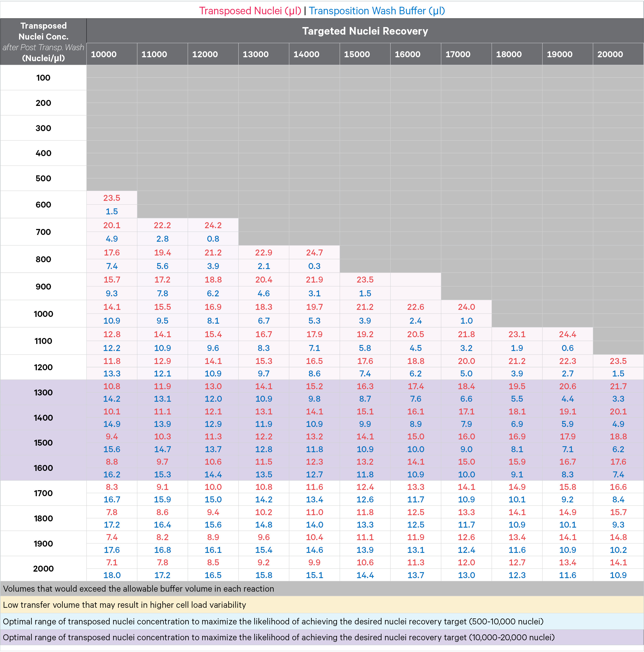Click the 24.7 value in 14000 column
This screenshot has width=644, height=652.
314,252
